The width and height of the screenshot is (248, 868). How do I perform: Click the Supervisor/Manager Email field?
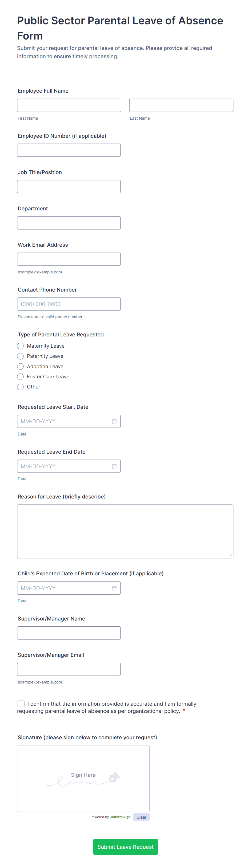(69, 669)
